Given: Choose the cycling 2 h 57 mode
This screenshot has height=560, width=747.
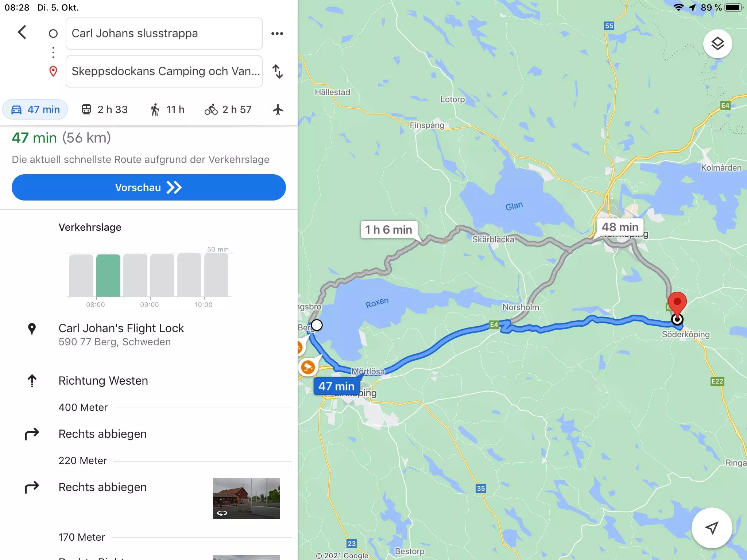Looking at the screenshot, I should click(228, 109).
